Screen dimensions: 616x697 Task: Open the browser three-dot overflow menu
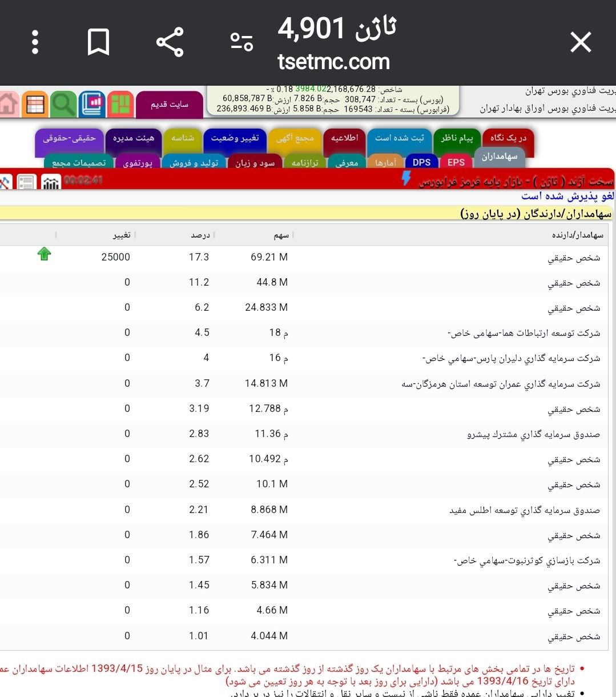pos(35,43)
